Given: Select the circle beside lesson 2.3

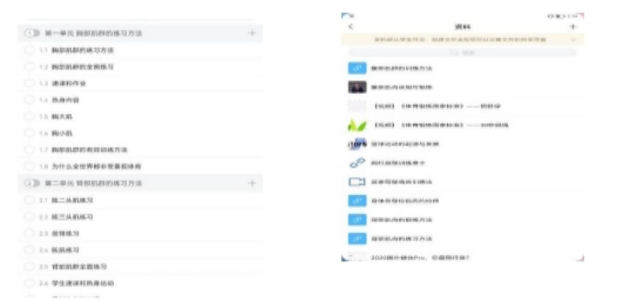Looking at the screenshot, I should tap(29, 233).
